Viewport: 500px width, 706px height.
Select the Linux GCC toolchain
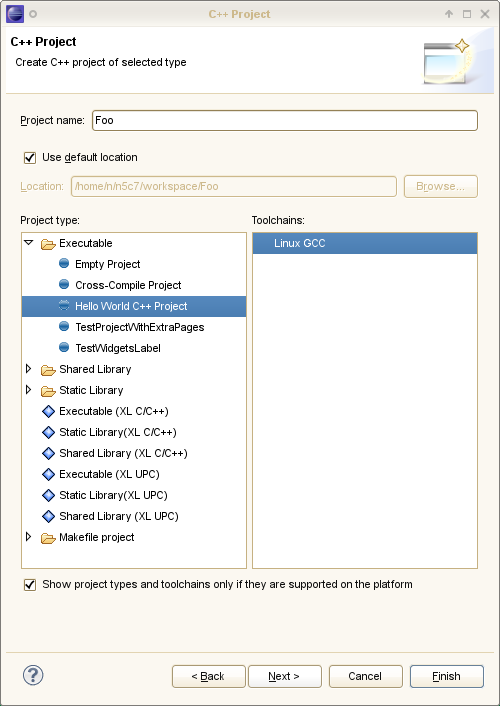point(365,243)
